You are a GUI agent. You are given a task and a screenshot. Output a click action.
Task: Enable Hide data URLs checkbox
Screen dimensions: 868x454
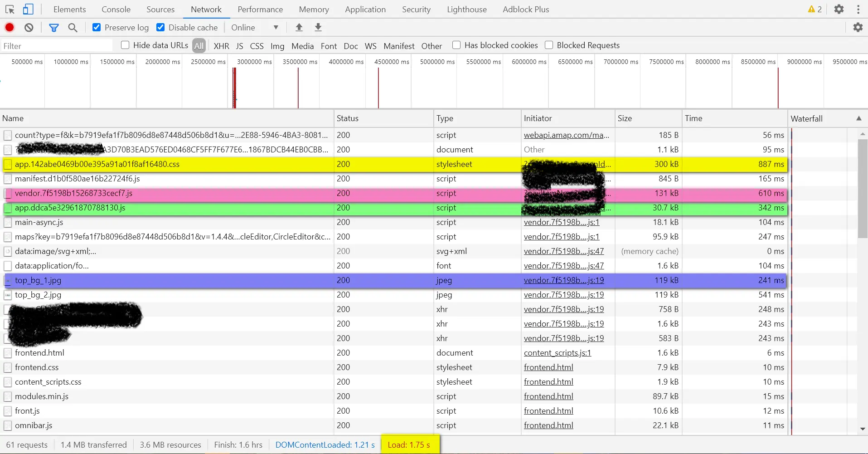(x=125, y=45)
